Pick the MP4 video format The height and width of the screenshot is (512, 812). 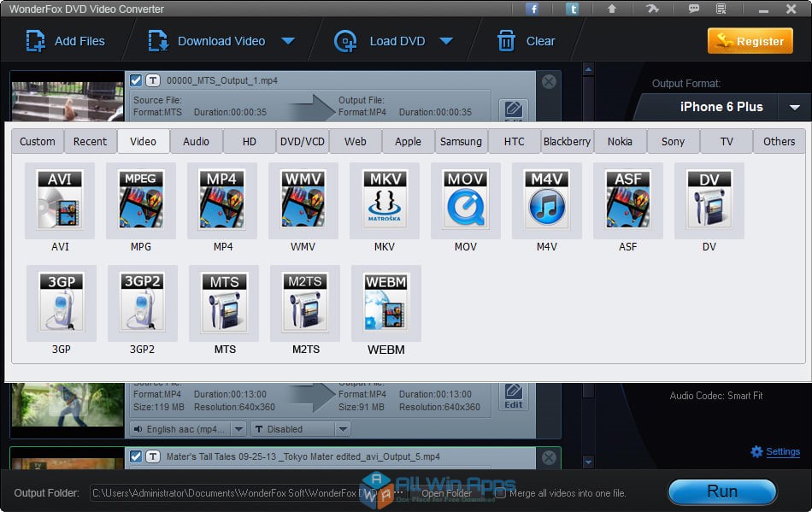pos(222,200)
